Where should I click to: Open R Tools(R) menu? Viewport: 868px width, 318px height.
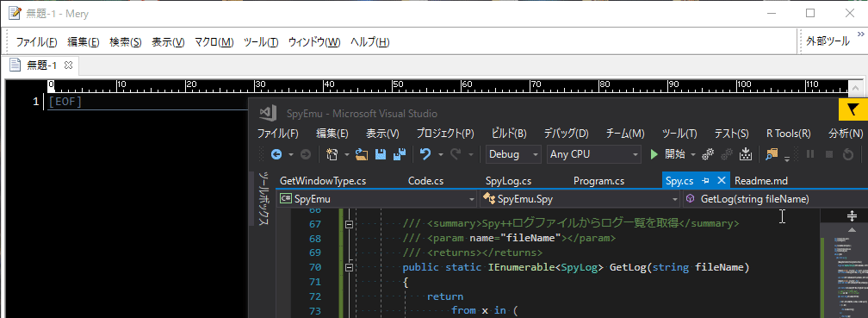tap(788, 134)
